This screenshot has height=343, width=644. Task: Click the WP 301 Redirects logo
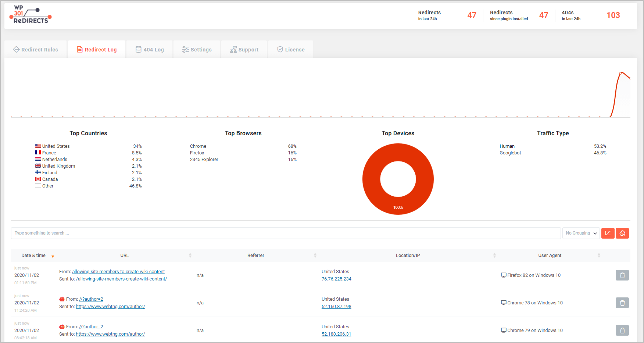31,14
